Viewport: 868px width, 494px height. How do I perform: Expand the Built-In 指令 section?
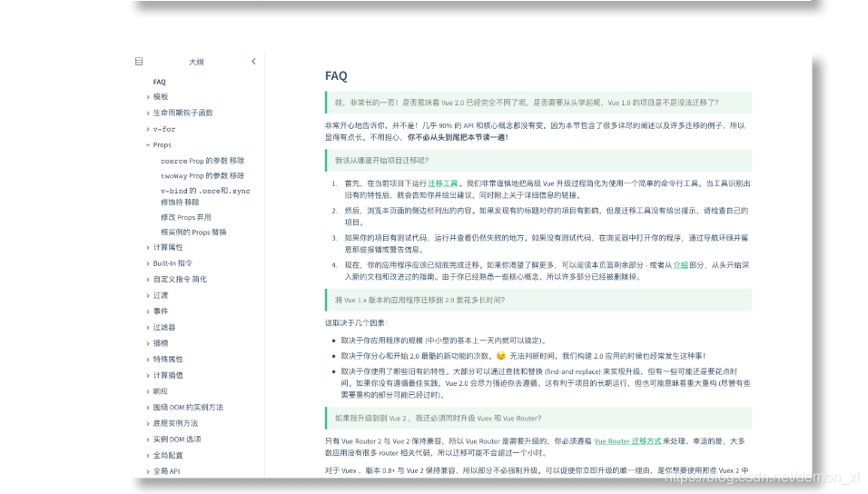click(x=148, y=263)
